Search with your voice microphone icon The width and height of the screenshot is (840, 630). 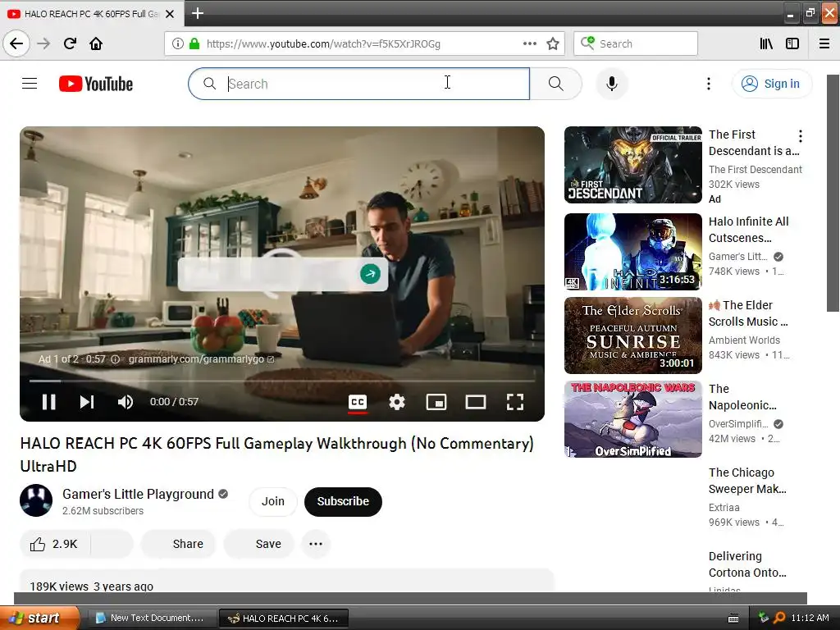[612, 84]
